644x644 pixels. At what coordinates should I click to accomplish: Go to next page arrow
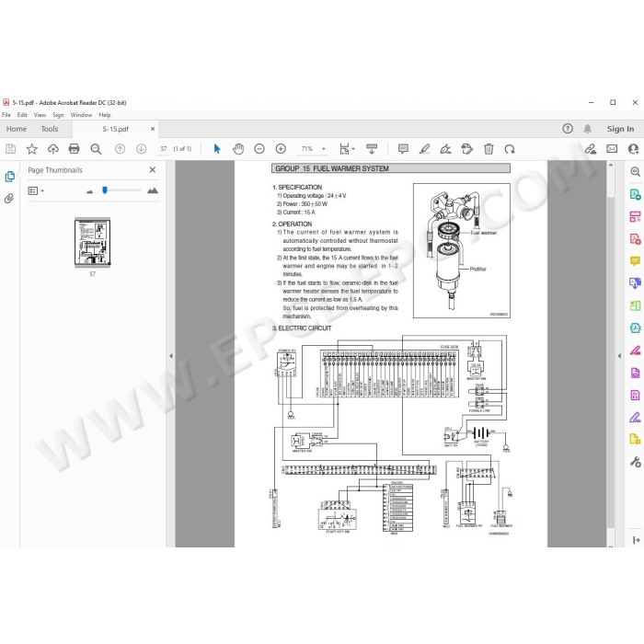[142, 149]
